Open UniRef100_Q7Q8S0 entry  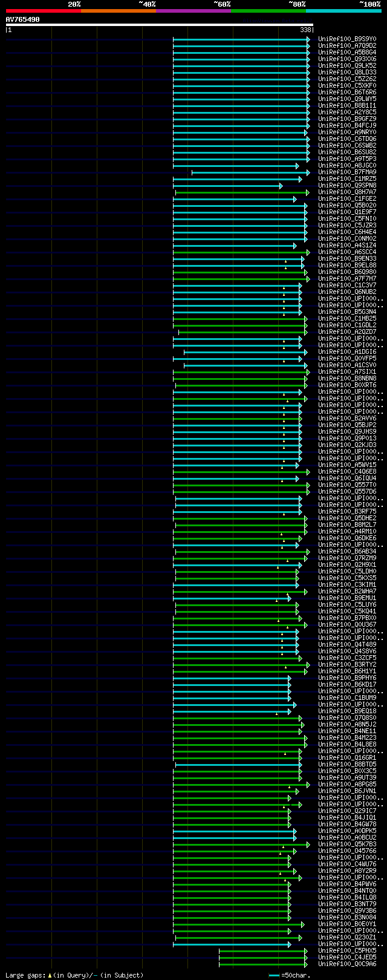[347, 718]
